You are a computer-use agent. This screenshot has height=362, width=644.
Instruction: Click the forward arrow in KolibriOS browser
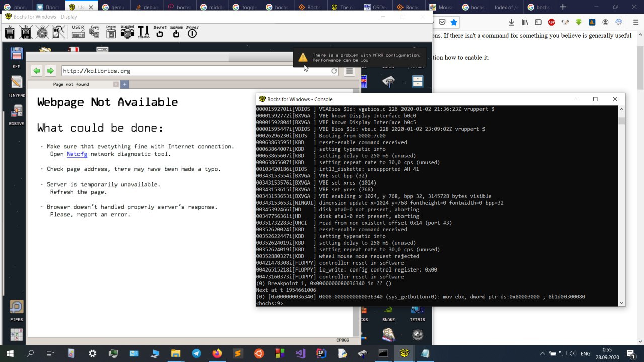pos(50,71)
